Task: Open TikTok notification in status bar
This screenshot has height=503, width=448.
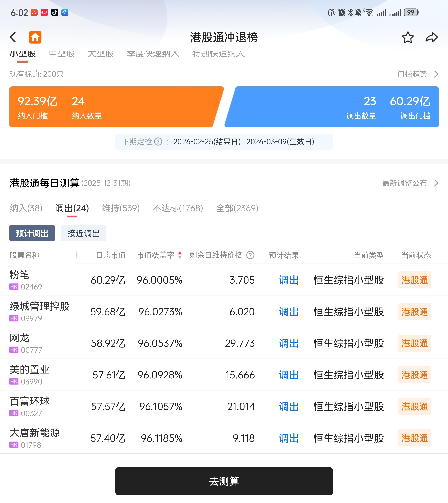Action: click(x=55, y=12)
